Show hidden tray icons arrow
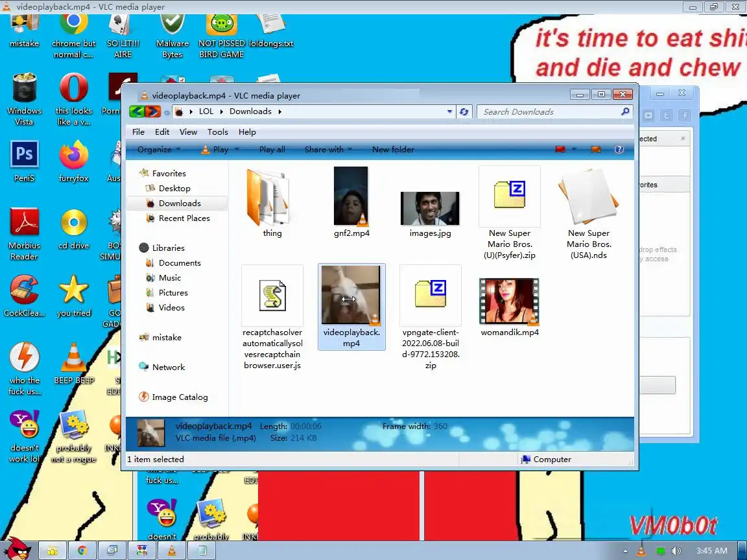Screen dimensions: 747x560 tap(626, 552)
